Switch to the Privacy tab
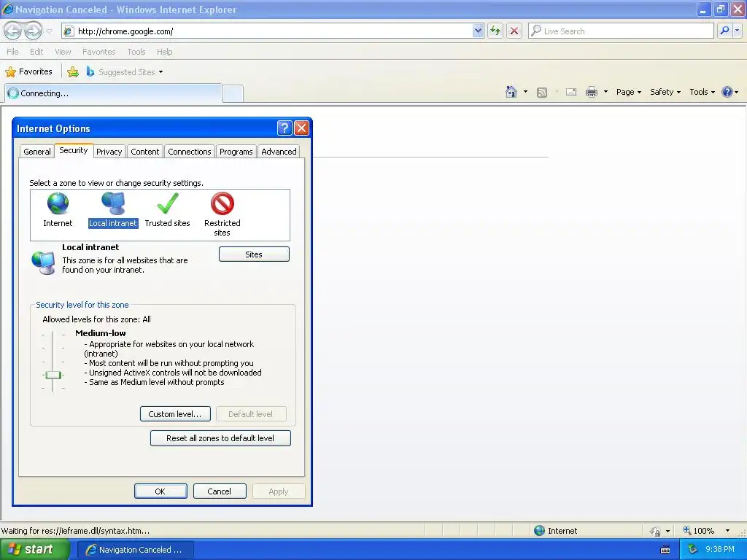Image resolution: width=747 pixels, height=560 pixels. click(x=109, y=152)
